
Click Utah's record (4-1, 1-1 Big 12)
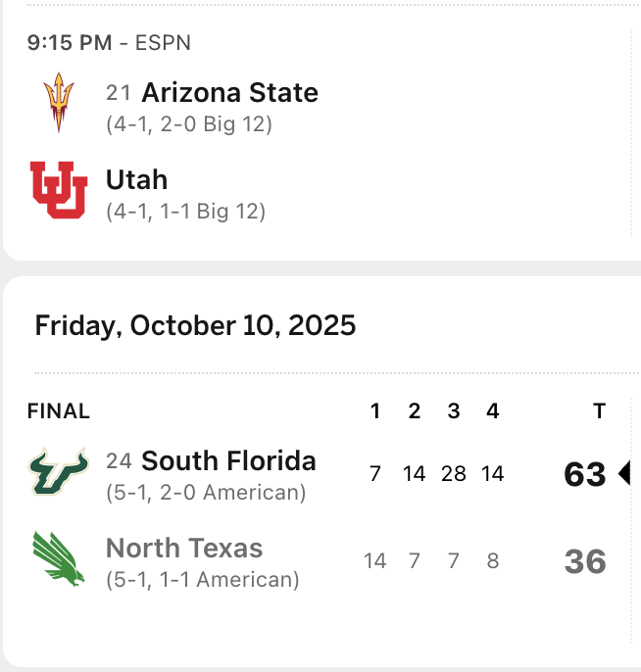(186, 212)
